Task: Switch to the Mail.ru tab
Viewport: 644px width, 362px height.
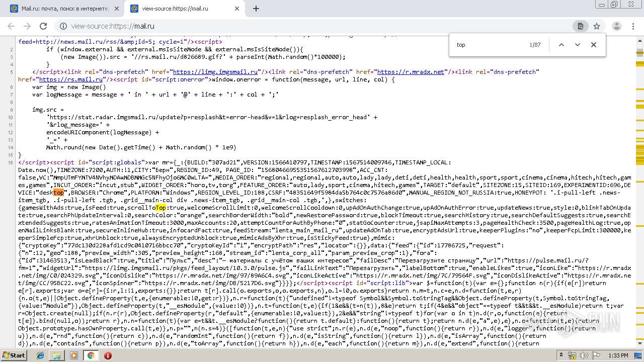Action: 64,9
